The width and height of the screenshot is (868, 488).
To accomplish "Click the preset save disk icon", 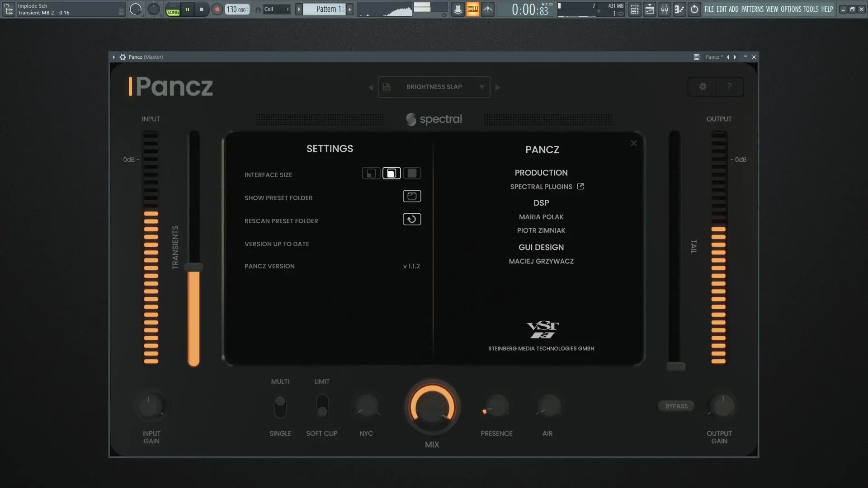I will pyautogui.click(x=387, y=87).
